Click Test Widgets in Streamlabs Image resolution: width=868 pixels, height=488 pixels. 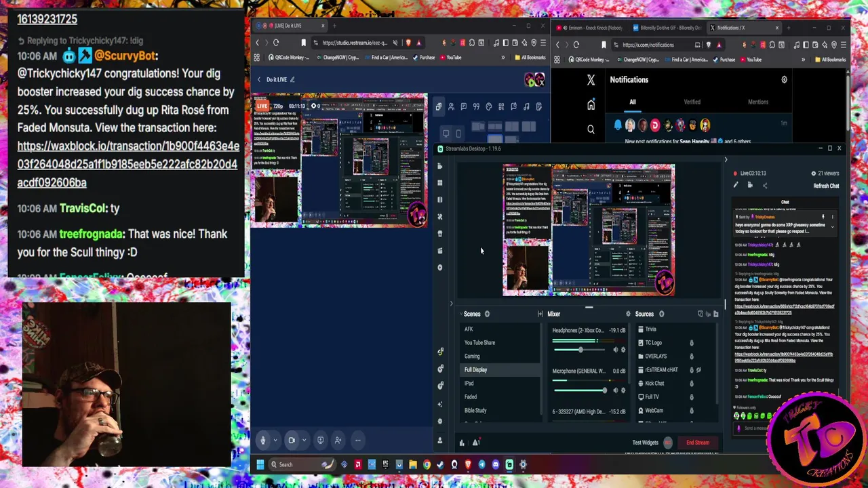[x=645, y=443]
